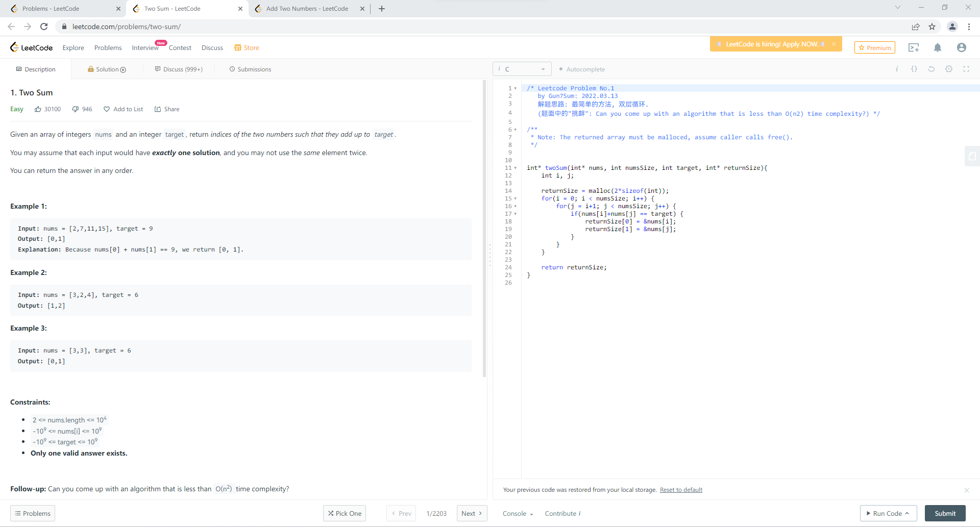This screenshot has height=527, width=980.
Task: Click the description panel scrollbar
Action: (x=484, y=228)
